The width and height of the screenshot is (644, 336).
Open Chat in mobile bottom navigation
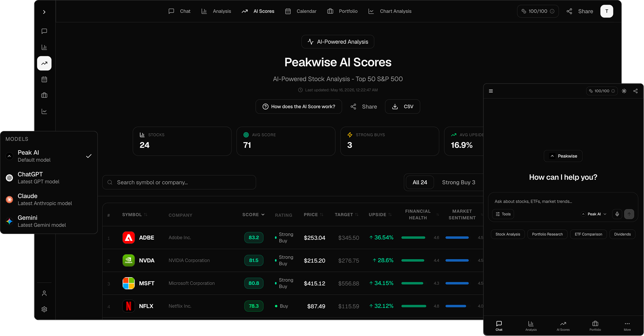point(499,326)
